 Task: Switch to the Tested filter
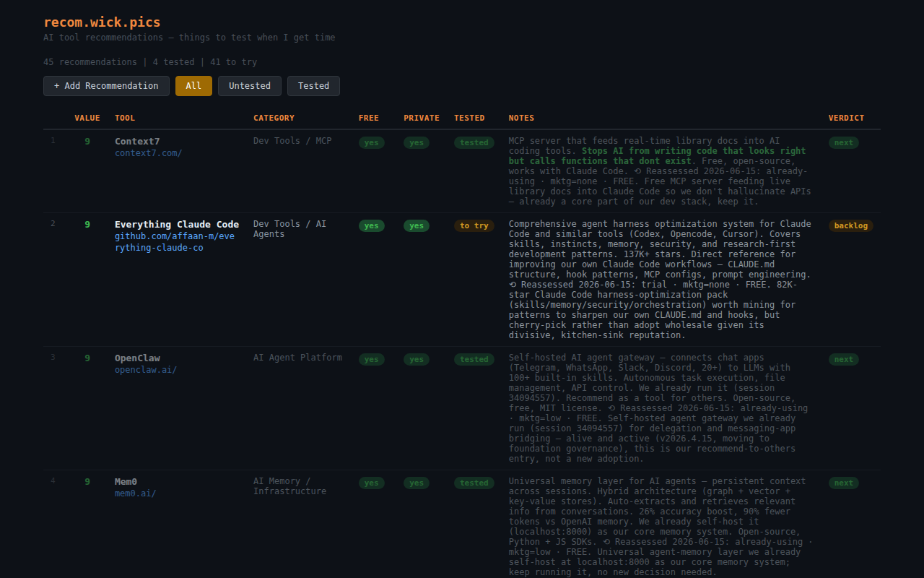pos(313,86)
